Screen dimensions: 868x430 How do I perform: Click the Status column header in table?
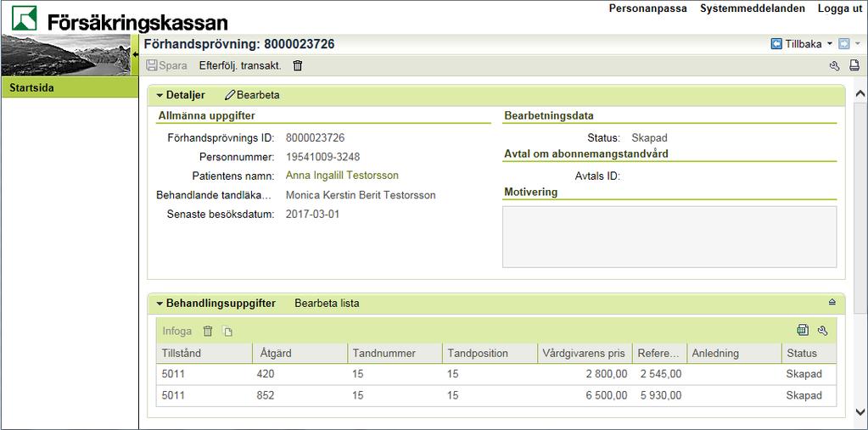pos(809,353)
